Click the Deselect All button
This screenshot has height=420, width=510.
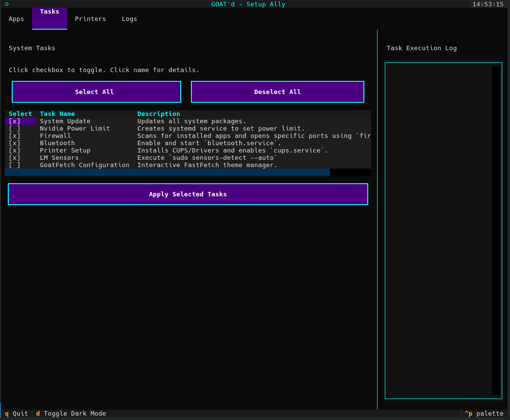click(x=277, y=92)
